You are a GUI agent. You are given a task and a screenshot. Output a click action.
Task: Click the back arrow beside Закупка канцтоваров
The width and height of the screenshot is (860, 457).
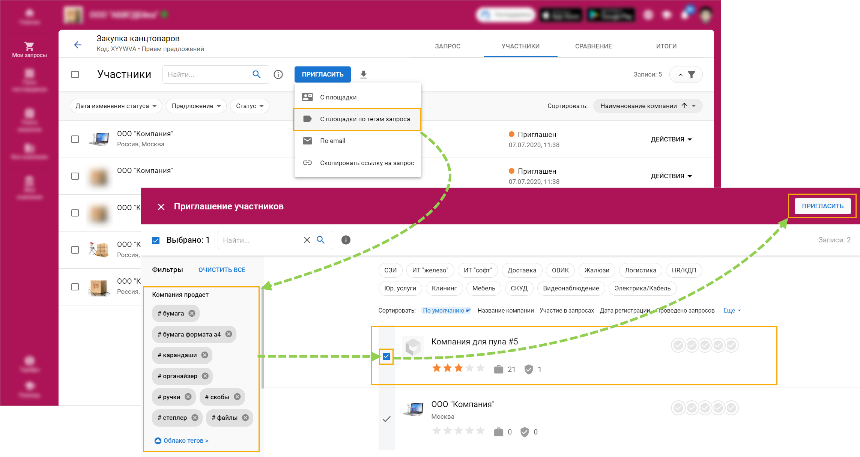[x=78, y=45]
